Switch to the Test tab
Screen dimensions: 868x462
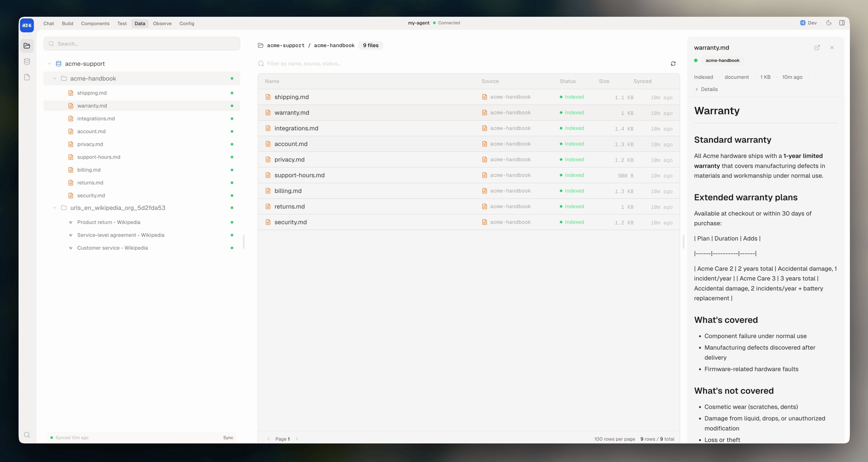[x=122, y=23]
